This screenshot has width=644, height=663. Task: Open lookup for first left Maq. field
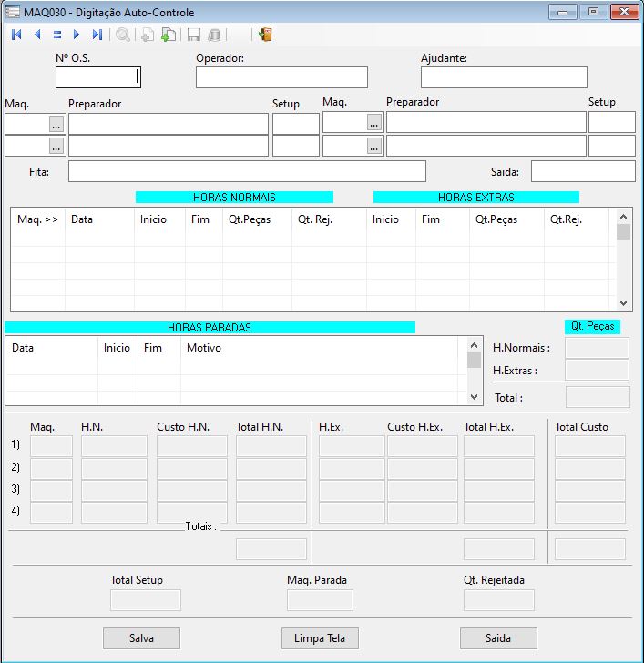[56, 123]
